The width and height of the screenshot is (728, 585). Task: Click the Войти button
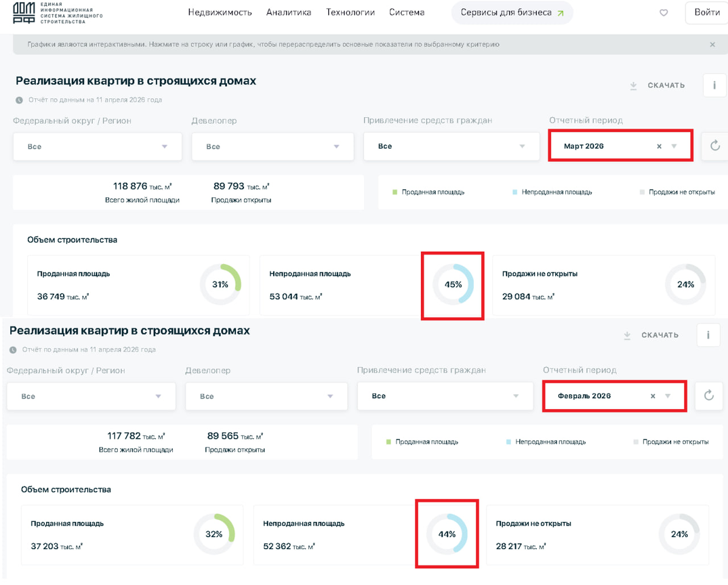tap(707, 13)
